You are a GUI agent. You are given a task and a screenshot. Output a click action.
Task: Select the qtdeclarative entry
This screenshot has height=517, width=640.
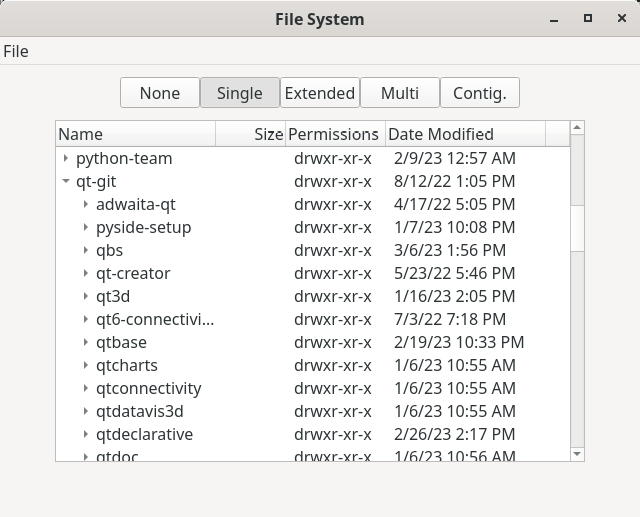point(144,434)
